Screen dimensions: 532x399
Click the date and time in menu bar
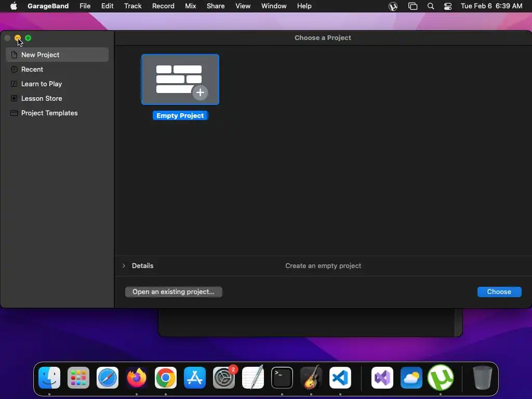pos(491,6)
